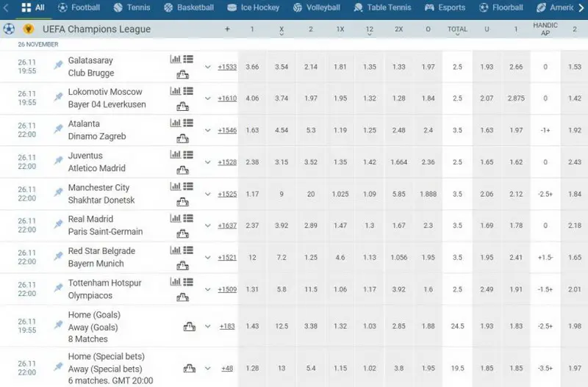
Task: Click the +1521 markets link for Bayern Munich match
Action: coord(227,258)
